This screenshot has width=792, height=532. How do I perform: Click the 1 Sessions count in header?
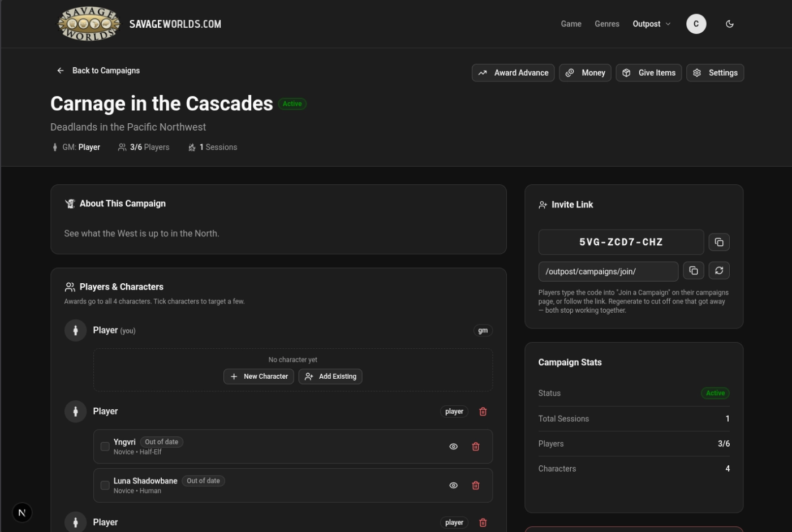213,147
